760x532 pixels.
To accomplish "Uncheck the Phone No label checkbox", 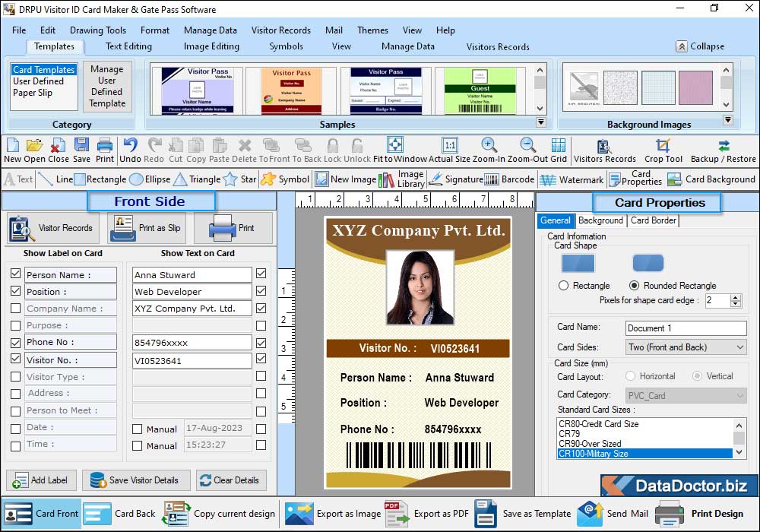I will [x=15, y=343].
